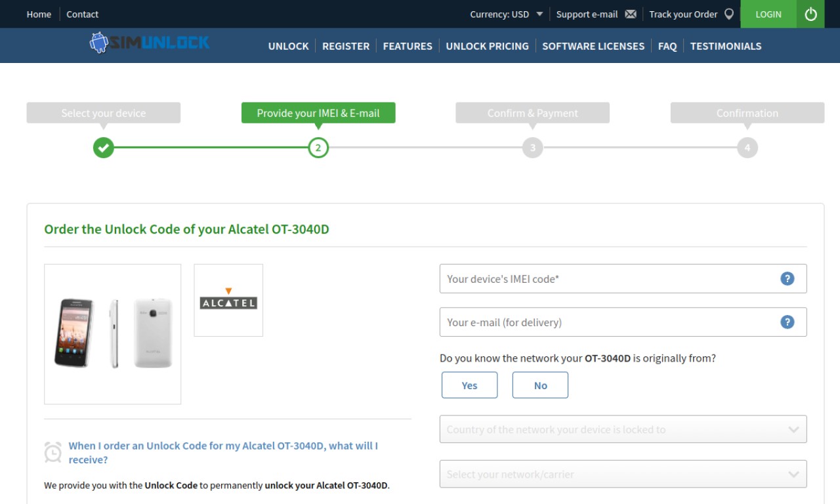Click the power icon next to Login

click(810, 14)
